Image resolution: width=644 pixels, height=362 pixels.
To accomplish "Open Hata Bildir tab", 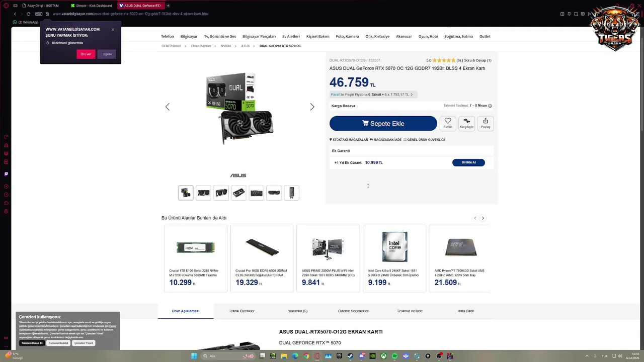I will 465,311.
